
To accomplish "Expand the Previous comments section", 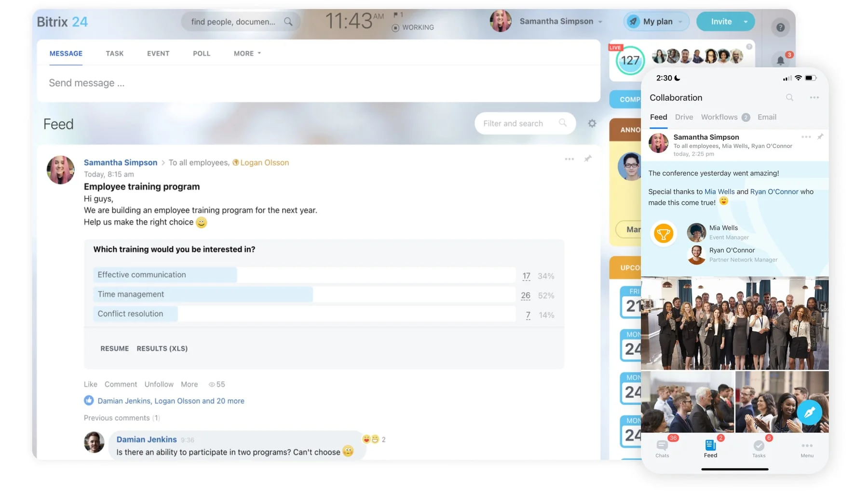I will click(x=122, y=418).
